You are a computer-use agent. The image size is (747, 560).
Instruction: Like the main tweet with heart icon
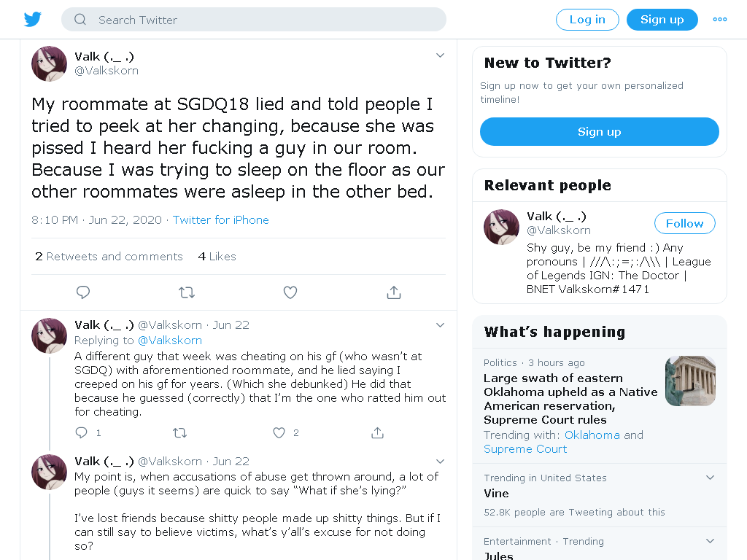point(290,292)
